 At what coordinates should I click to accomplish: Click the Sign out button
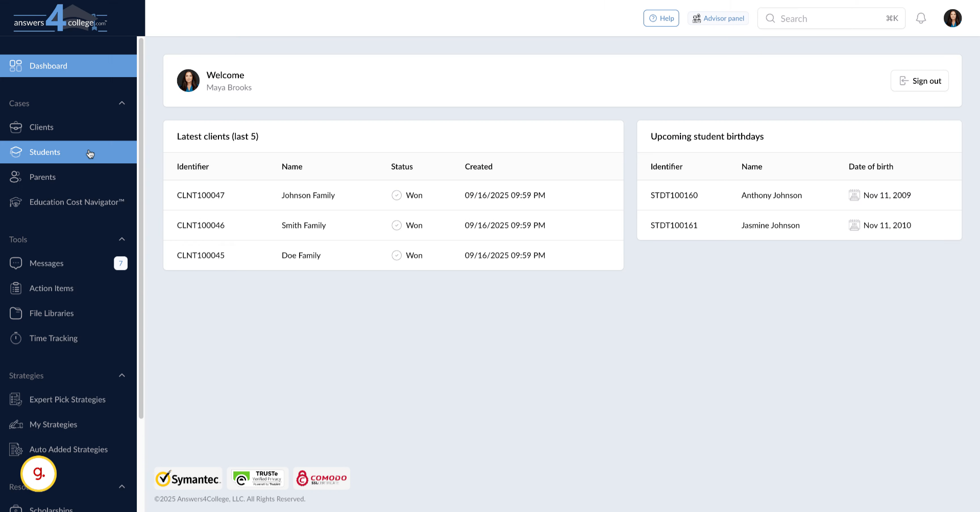coord(919,81)
